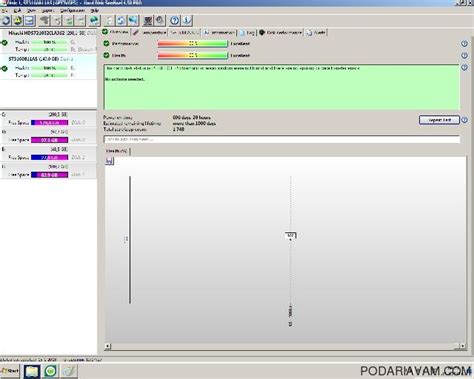
Task: Open the Start button on the taskbar
Action: 10,371
